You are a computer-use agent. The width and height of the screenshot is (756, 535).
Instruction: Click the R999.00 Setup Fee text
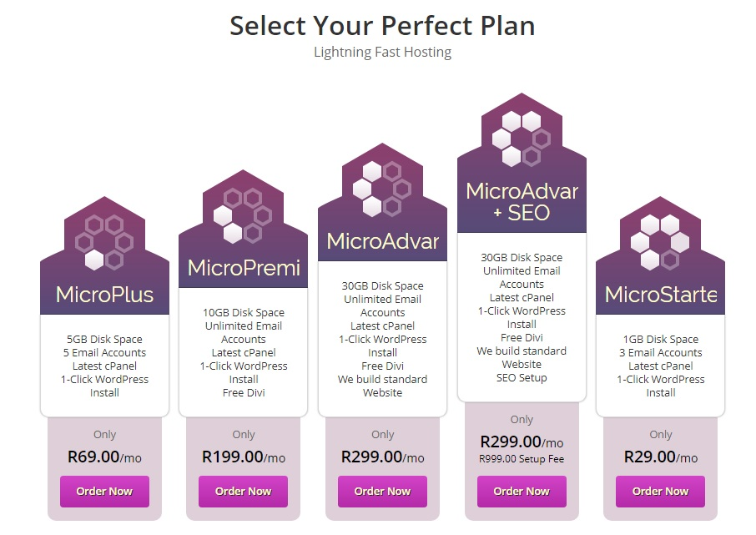[x=522, y=459]
